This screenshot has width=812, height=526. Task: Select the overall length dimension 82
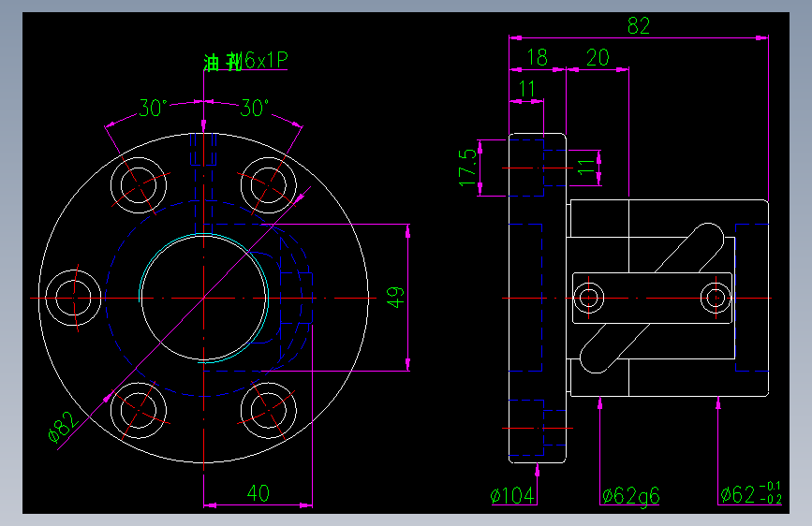tap(638, 26)
